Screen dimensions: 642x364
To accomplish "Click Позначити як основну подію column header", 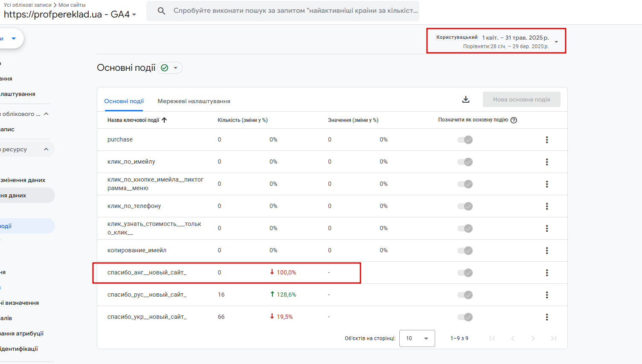I will [473, 120].
